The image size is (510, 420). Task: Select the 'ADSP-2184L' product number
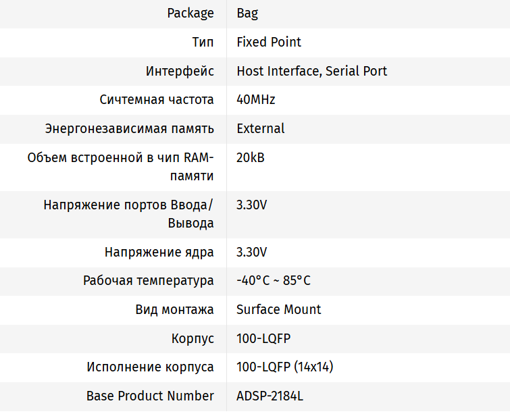tap(270, 396)
